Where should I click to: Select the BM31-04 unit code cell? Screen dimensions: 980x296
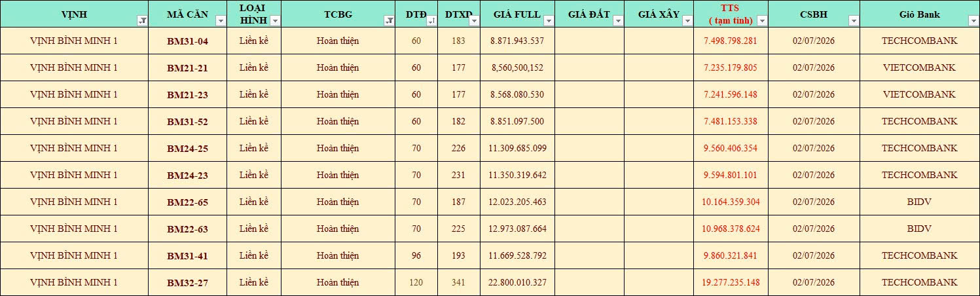point(188,41)
